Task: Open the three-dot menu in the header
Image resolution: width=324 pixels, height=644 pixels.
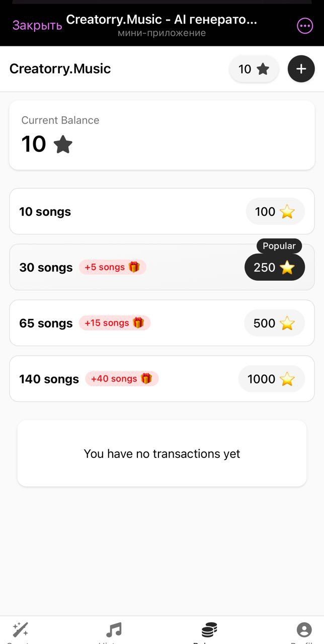Action: point(304,26)
